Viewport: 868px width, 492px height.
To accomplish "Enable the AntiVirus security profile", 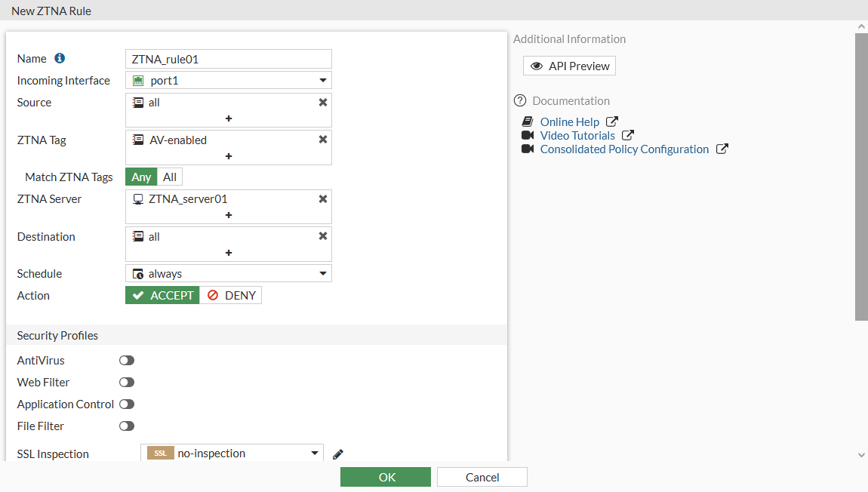I will [127, 361].
